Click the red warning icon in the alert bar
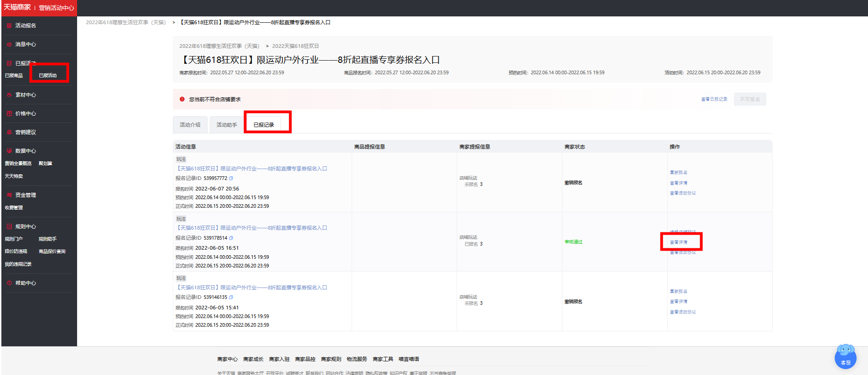 182,99
